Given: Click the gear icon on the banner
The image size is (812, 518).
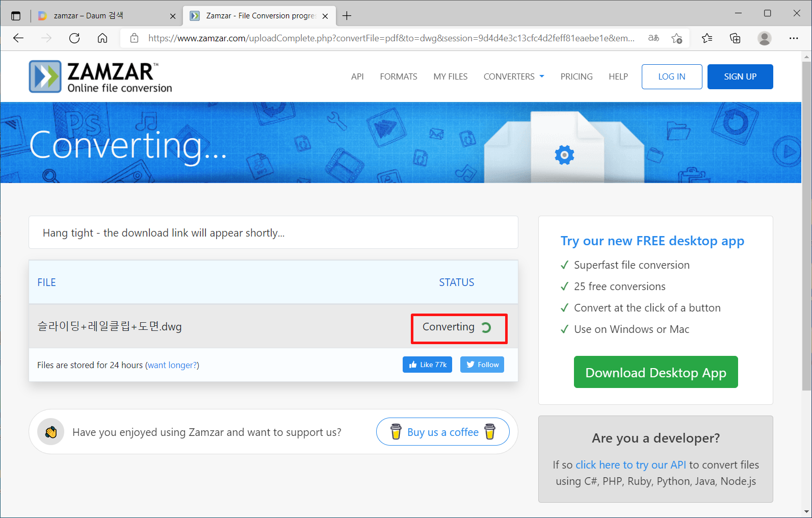Looking at the screenshot, I should [564, 155].
